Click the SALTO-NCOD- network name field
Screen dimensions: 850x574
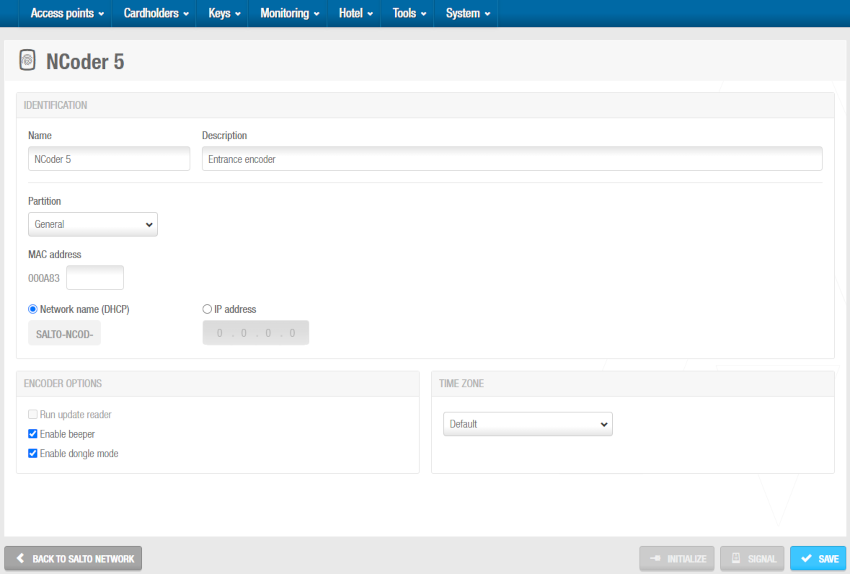pyautogui.click(x=65, y=334)
